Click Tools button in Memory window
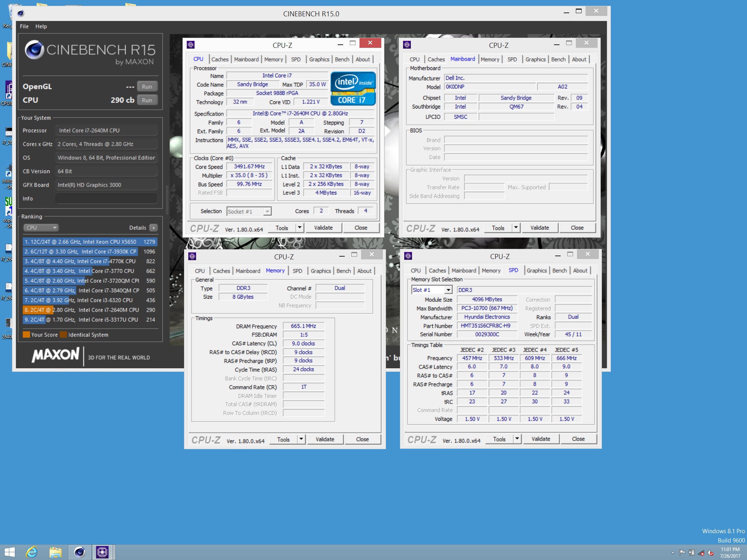 [x=283, y=439]
